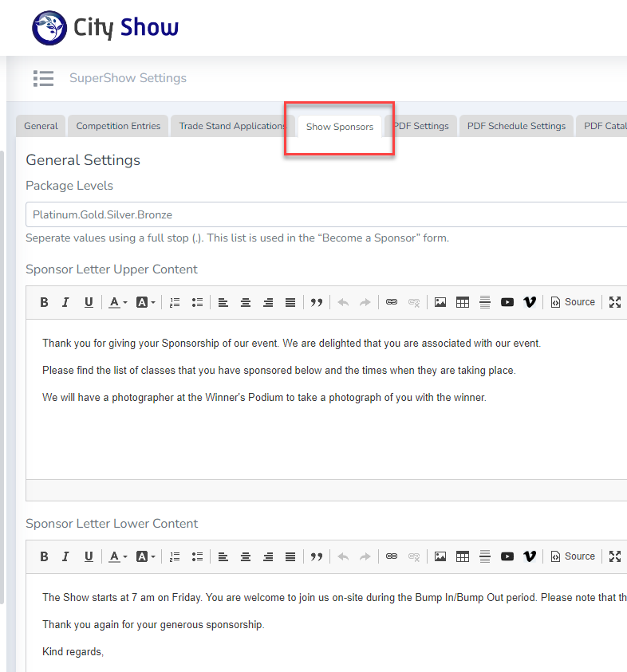Open text color dropdown in upper editor
The height and width of the screenshot is (672, 627).
(118, 302)
